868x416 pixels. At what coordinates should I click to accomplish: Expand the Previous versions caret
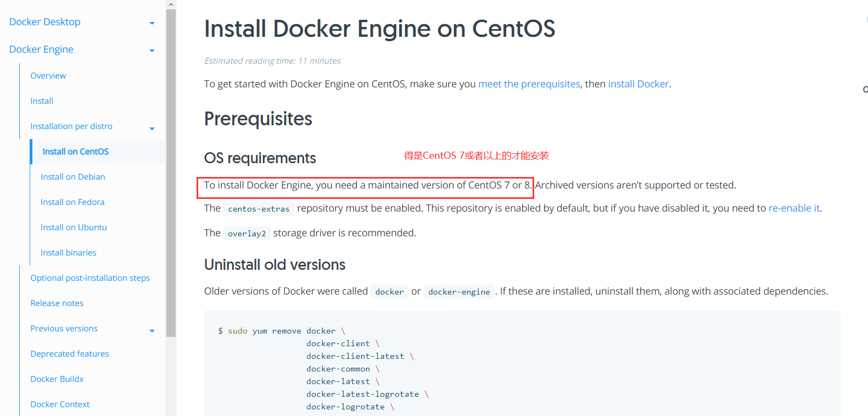point(152,331)
